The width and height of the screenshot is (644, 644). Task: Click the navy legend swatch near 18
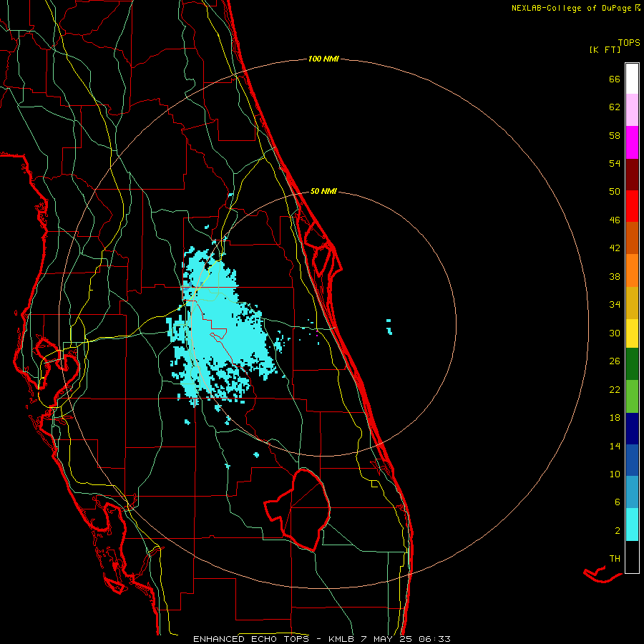632,429
